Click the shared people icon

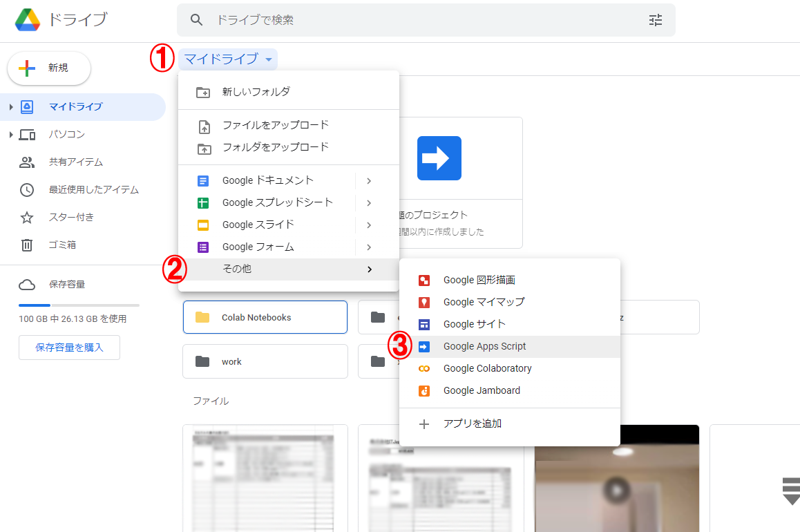pos(26,162)
